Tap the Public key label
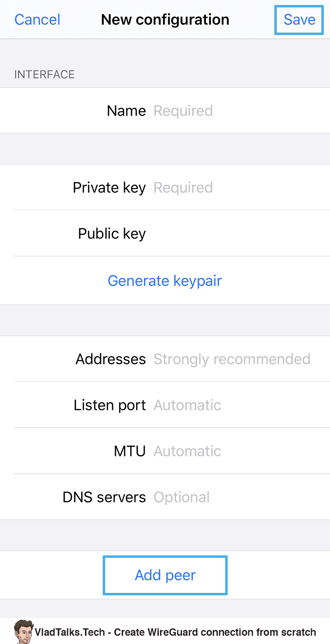The width and height of the screenshot is (330, 644). [112, 233]
